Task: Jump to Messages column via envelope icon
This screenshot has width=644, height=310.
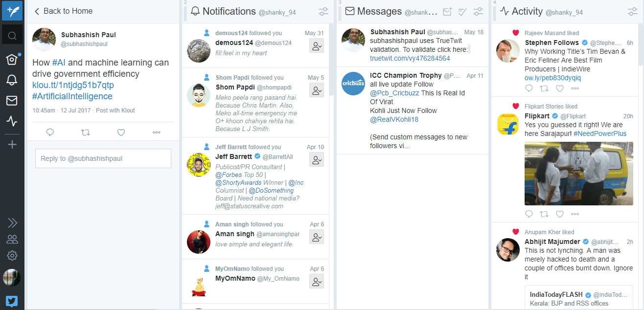Action: click(12, 101)
